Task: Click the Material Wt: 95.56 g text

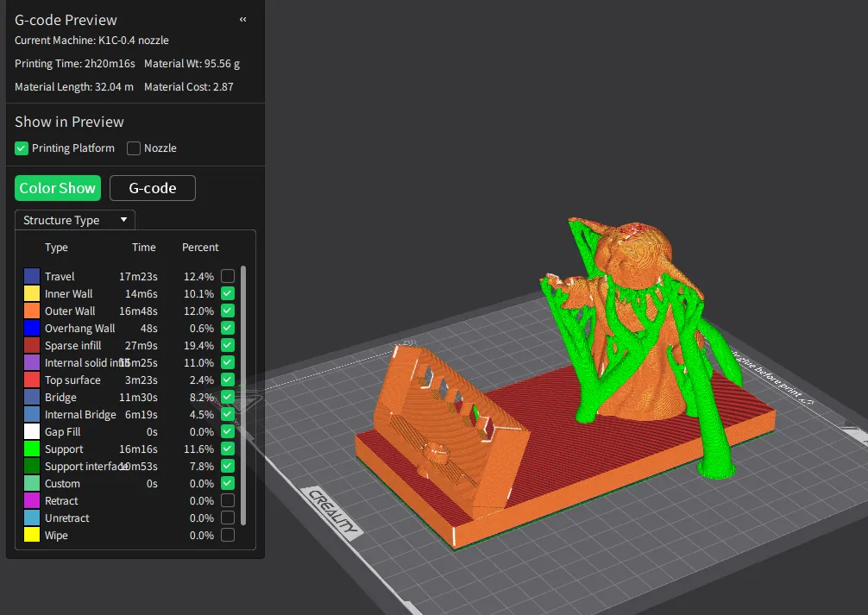Action: click(192, 64)
